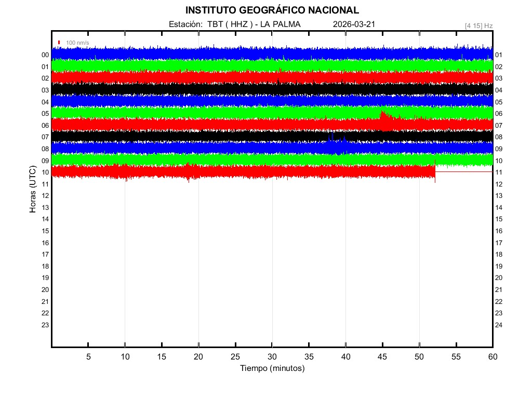Click the 25 minute tick label
This screenshot has width=532, height=399.
coord(235,356)
